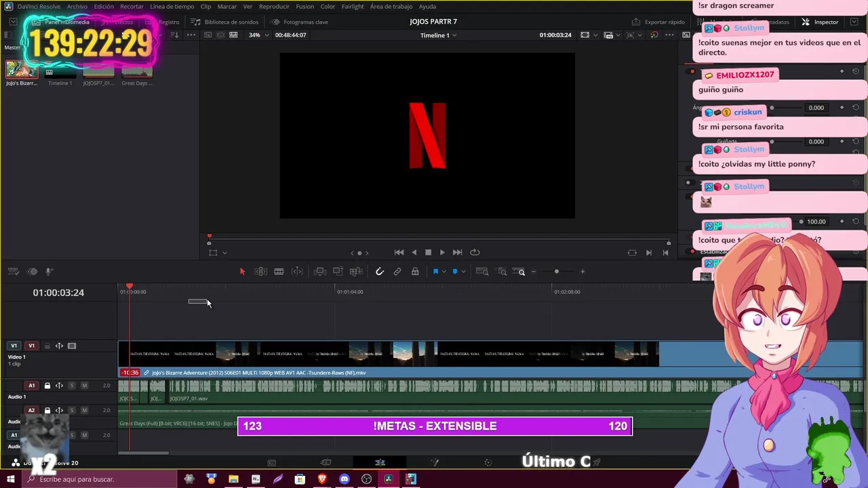Go to first frame in viewer
The image size is (868, 488).
(399, 252)
